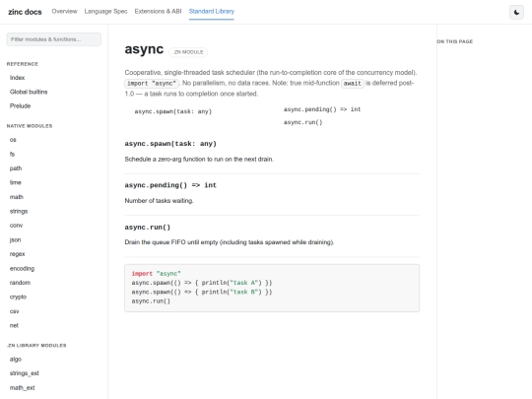Viewport: 532px width, 399px height.
Task: Switch to Extensions & ABI tab
Action: (158, 11)
